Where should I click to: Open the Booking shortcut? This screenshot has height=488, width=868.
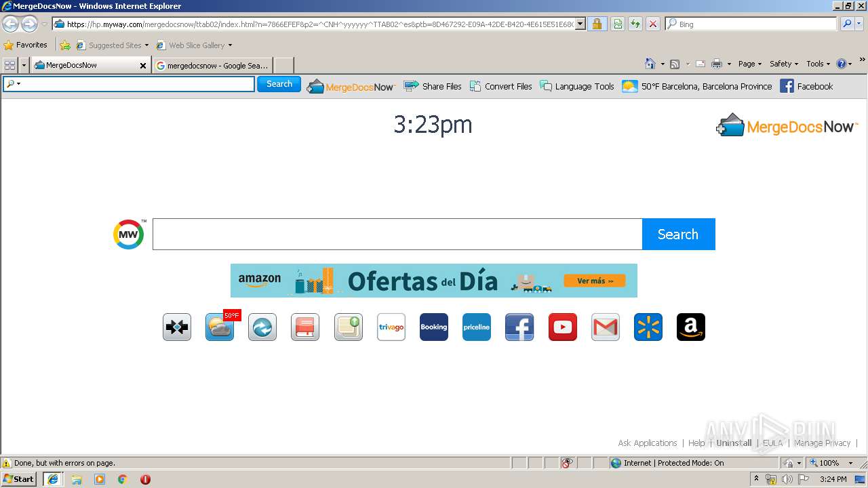(434, 327)
